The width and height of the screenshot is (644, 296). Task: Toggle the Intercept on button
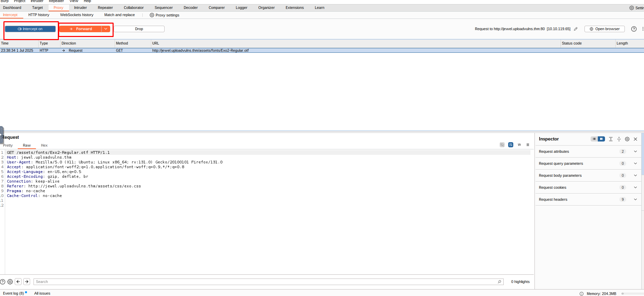30,29
